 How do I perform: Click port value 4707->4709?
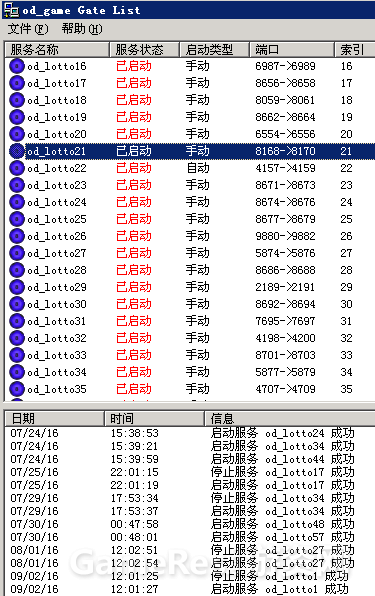285,389
